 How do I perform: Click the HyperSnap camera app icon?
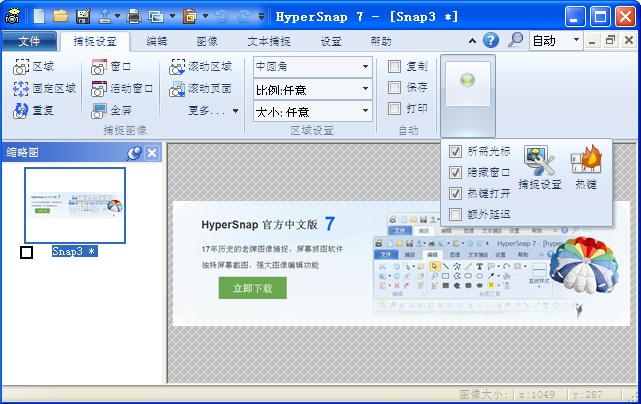pyautogui.click(x=12, y=16)
